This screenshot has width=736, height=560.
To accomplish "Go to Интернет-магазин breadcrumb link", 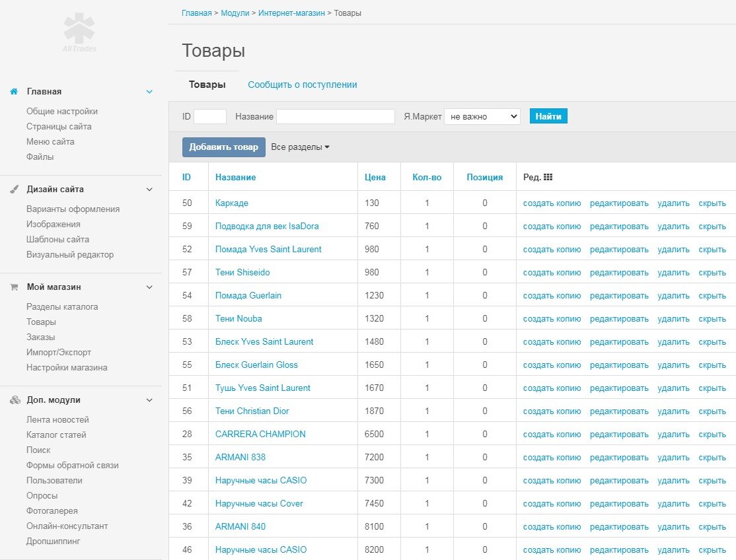I will click(x=291, y=13).
